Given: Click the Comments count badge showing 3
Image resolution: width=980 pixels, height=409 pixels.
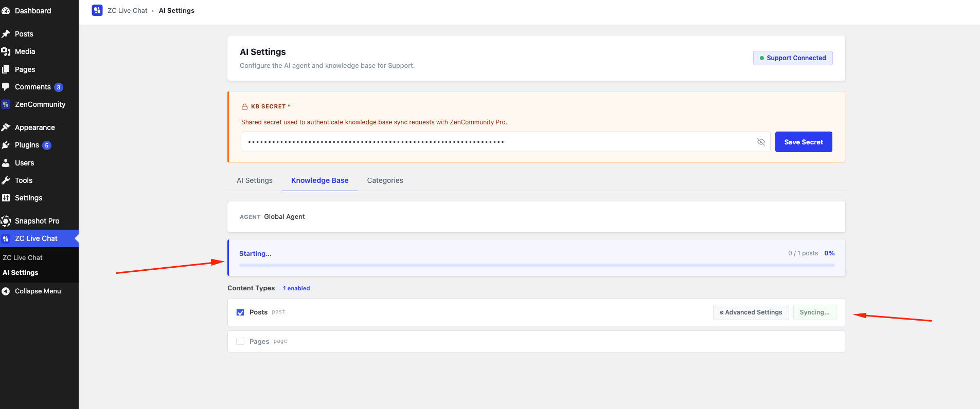Looking at the screenshot, I should click(59, 87).
